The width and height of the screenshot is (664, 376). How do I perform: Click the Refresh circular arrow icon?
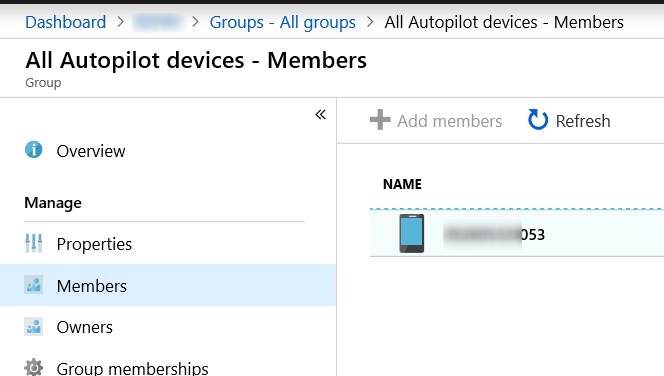(538, 120)
